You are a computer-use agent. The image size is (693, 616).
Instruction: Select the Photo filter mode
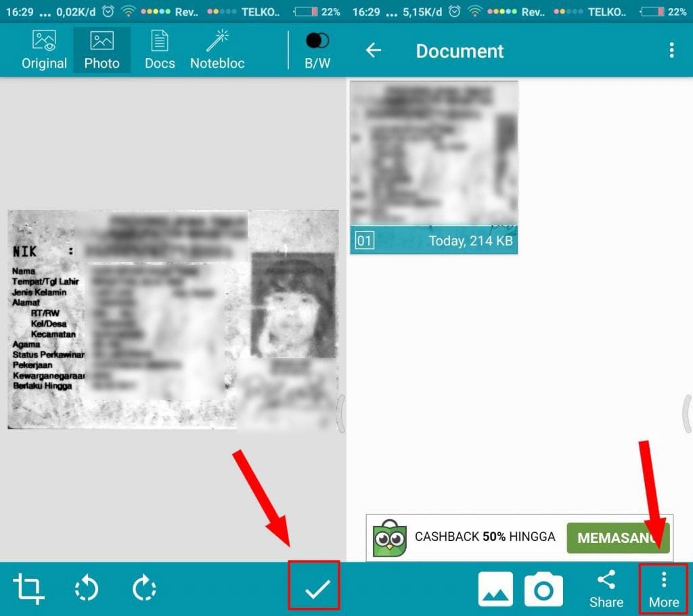(102, 50)
